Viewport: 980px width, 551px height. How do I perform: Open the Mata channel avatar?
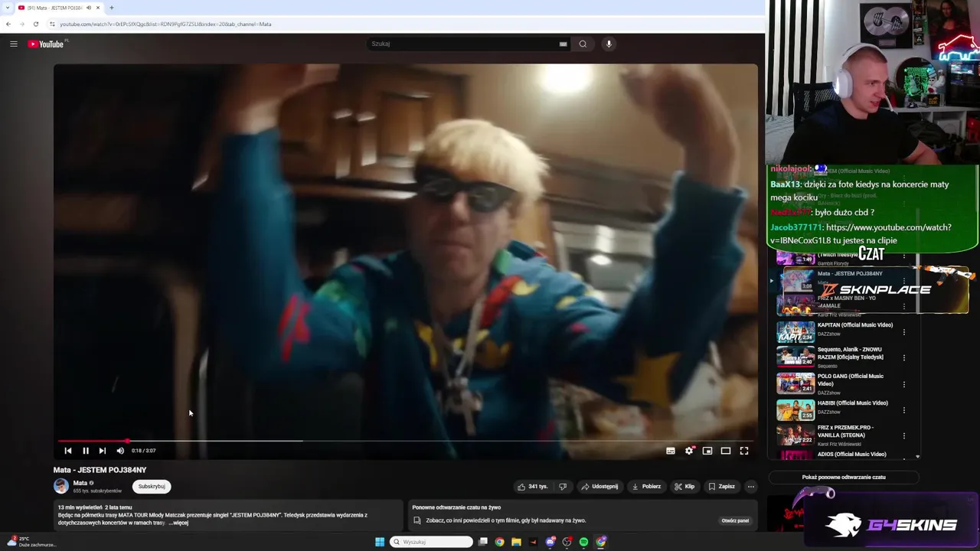click(60, 486)
